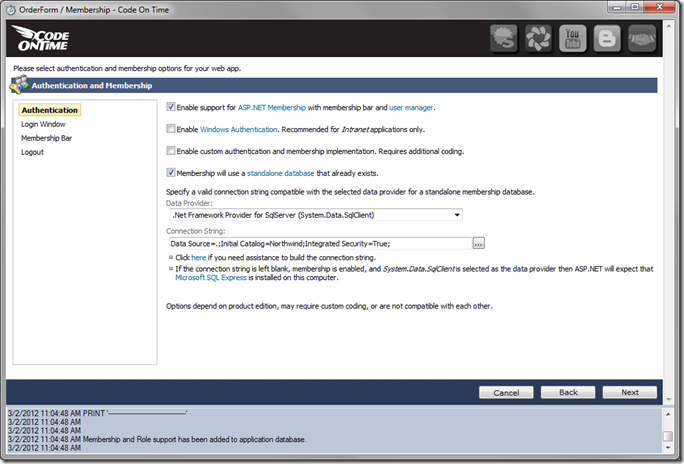Image resolution: width=684 pixels, height=464 pixels.
Task: Click main page scrollbar down arrow
Action: [669, 399]
